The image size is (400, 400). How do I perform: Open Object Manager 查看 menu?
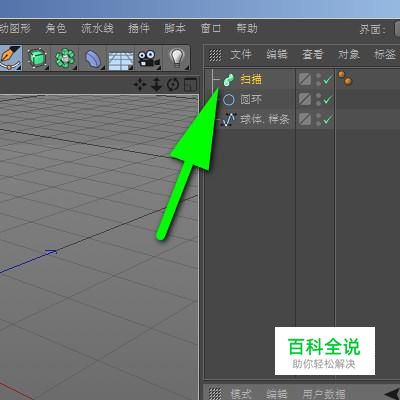(313, 55)
